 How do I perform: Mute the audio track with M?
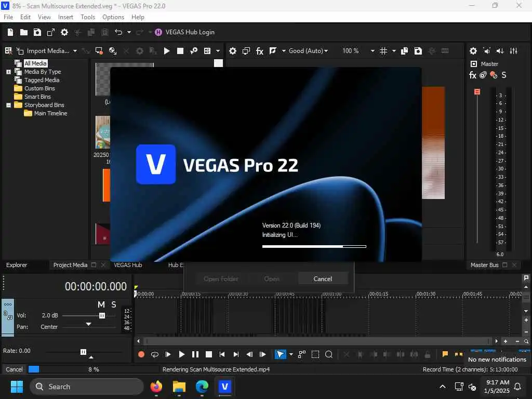[101, 304]
